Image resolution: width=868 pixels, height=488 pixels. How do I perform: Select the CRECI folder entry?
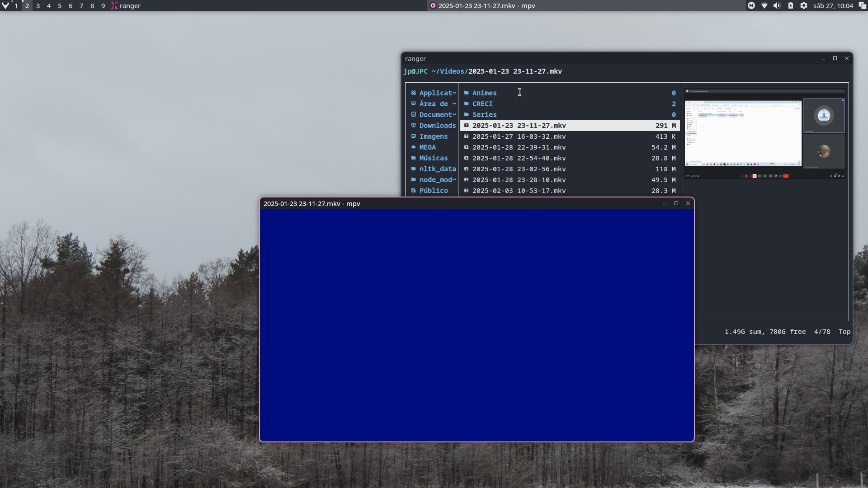click(482, 104)
